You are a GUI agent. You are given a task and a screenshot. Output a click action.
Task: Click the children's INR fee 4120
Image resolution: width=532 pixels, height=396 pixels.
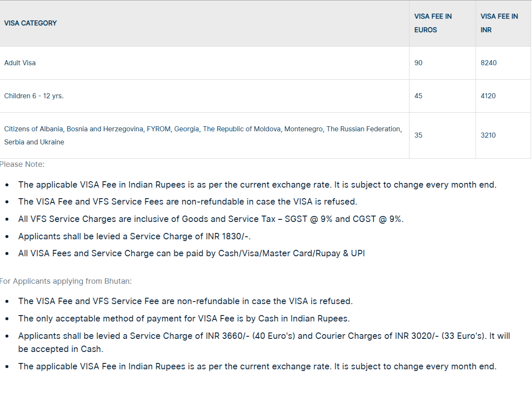click(488, 96)
